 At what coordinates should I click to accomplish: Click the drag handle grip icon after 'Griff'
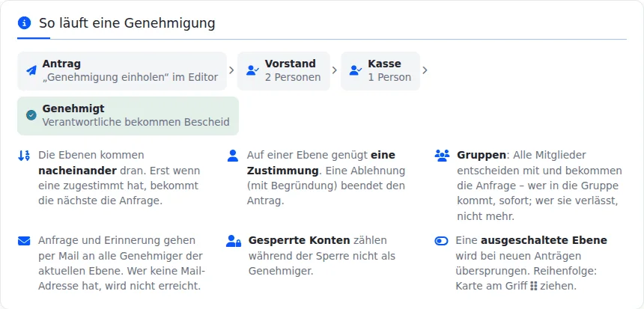point(533,286)
